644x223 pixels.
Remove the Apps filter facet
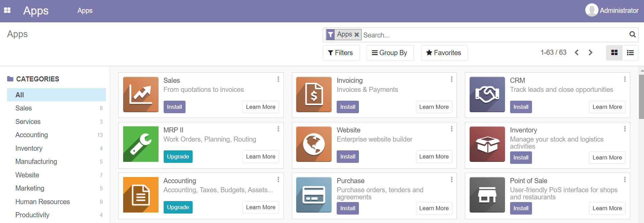tap(357, 34)
